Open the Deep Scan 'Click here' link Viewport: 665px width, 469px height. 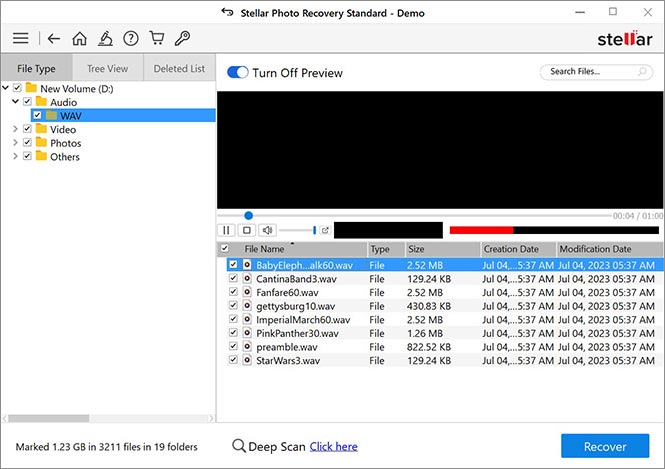(333, 446)
